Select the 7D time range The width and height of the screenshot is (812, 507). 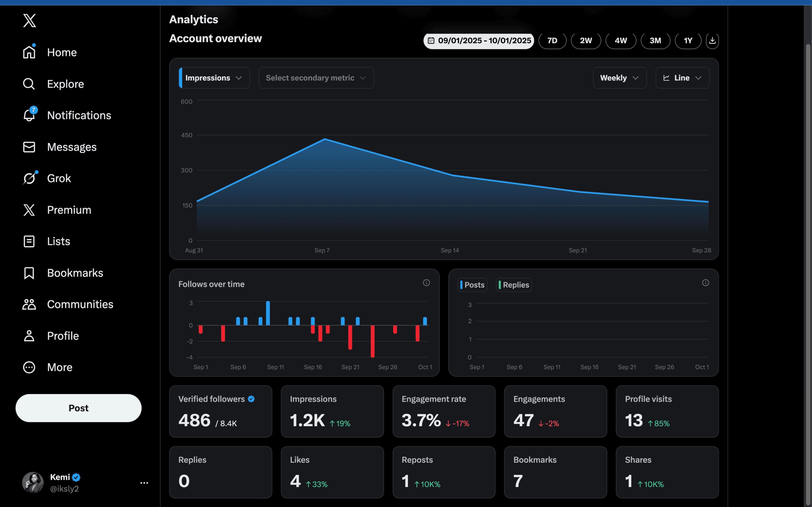[x=552, y=40]
